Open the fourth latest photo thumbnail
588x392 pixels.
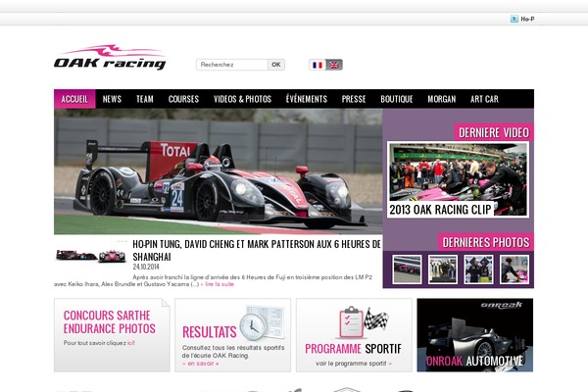pos(514,269)
